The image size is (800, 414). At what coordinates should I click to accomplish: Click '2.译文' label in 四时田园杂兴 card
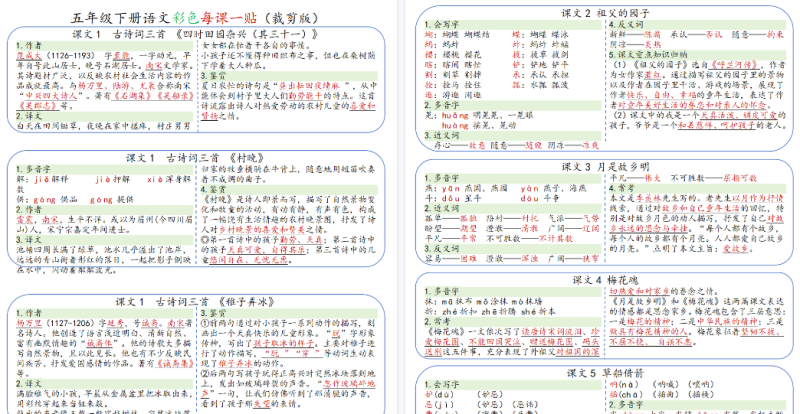tap(29, 116)
